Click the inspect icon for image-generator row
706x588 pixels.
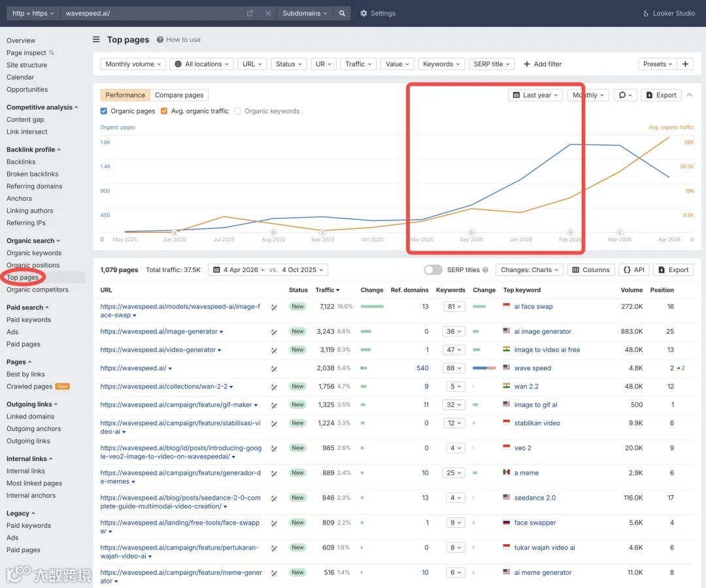point(274,332)
